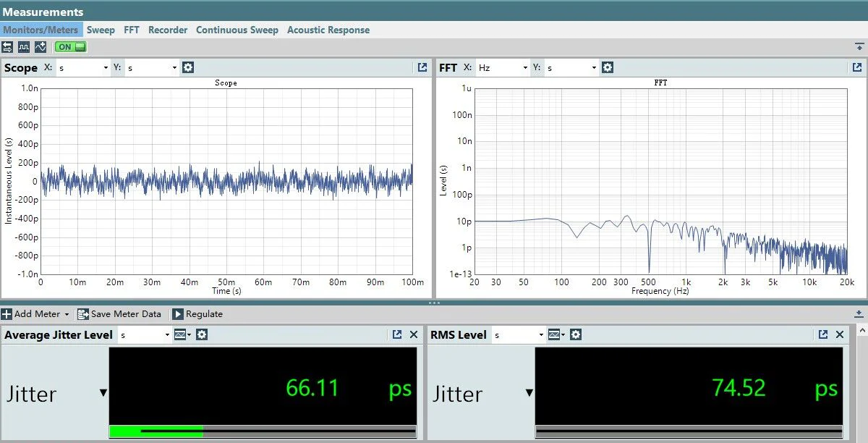The width and height of the screenshot is (868, 443).
Task: Open the Scope X-axis unit dropdown
Action: click(82, 68)
